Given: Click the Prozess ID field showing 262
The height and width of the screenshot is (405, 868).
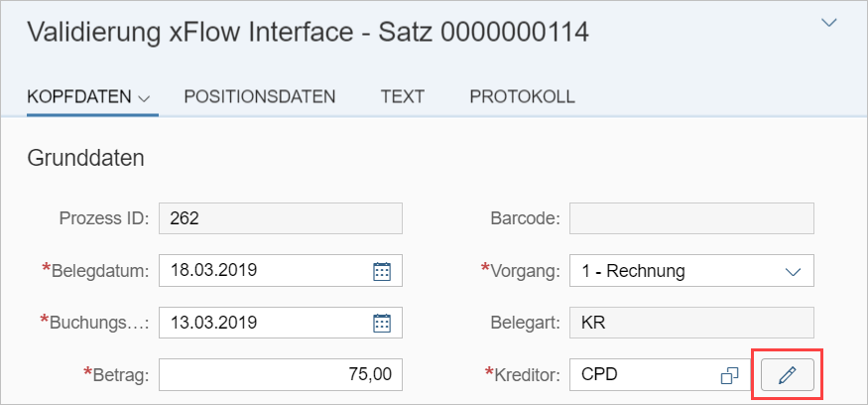Looking at the screenshot, I should pos(280,218).
